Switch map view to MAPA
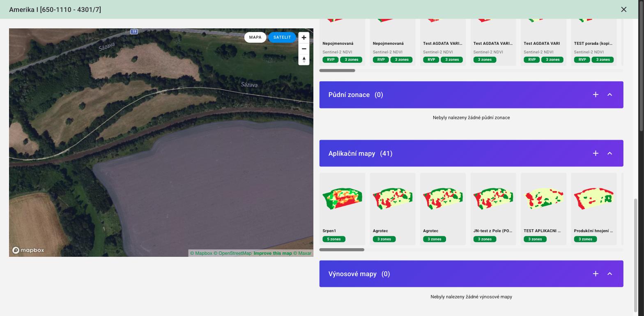 point(255,37)
